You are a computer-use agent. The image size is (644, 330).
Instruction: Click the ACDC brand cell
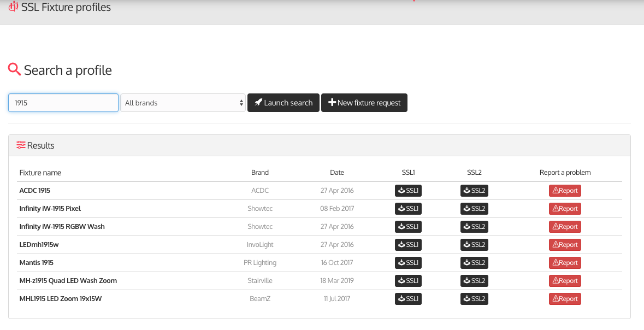[260, 191]
